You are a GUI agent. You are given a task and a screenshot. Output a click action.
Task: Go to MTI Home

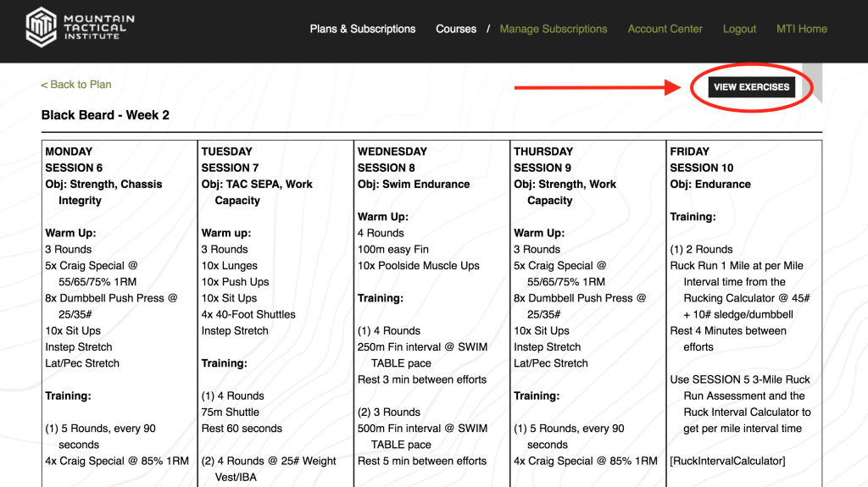pos(801,29)
